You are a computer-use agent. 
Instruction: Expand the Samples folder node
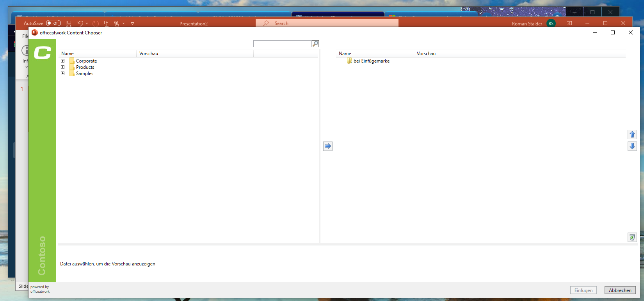pos(62,73)
